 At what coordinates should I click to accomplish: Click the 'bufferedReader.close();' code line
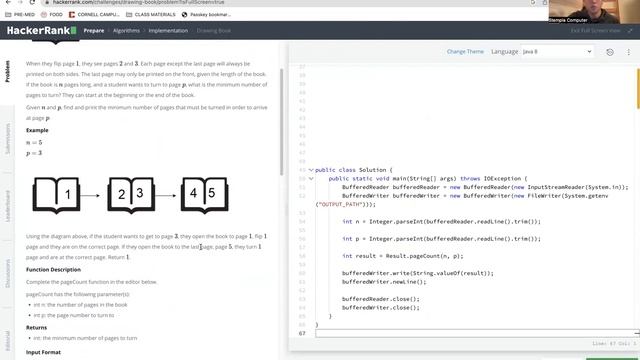pos(381,299)
